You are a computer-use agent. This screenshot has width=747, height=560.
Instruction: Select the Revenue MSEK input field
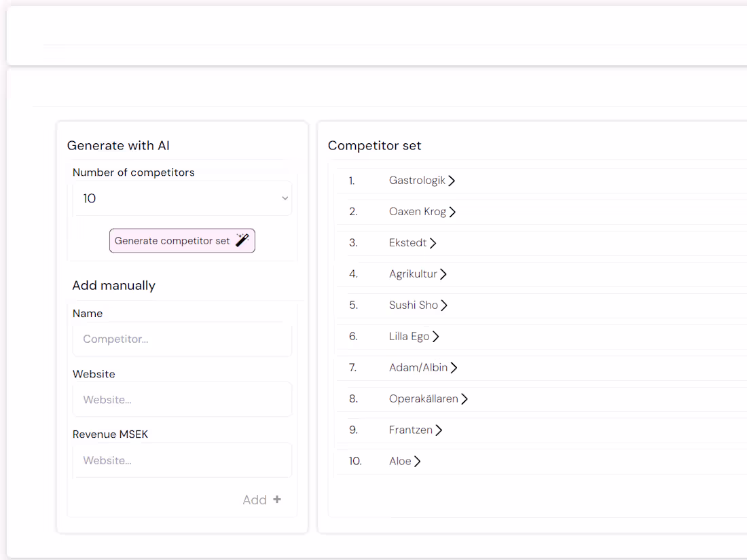coord(182,460)
